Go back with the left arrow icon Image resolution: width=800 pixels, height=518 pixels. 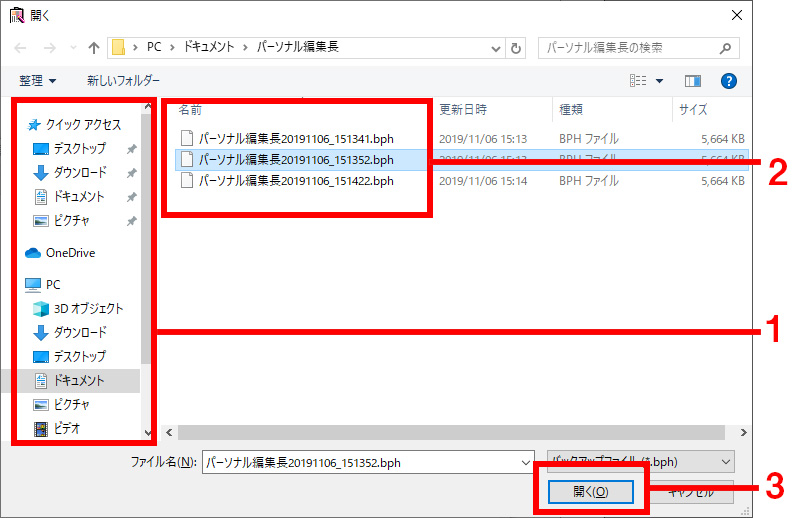click(x=20, y=48)
